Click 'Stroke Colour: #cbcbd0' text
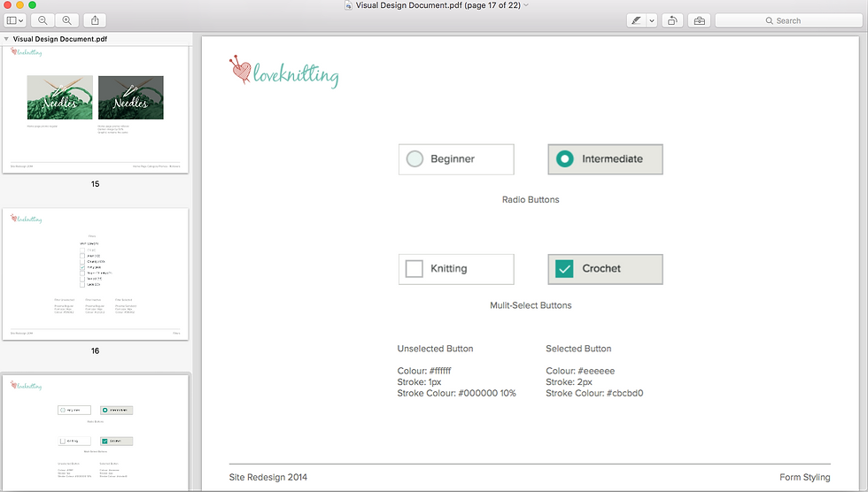Screen dimensions: 868x492 [x=594, y=393]
